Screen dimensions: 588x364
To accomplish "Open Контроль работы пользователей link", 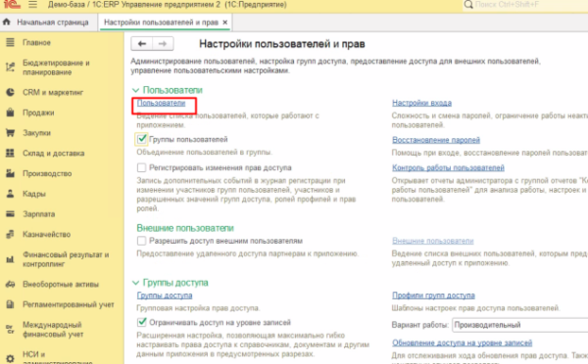I will [x=448, y=167].
